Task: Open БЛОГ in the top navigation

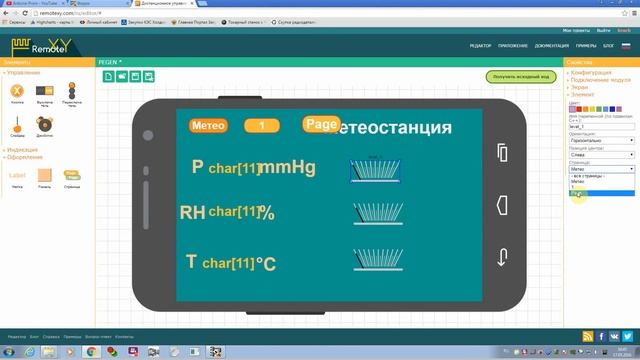Action: pyautogui.click(x=609, y=46)
